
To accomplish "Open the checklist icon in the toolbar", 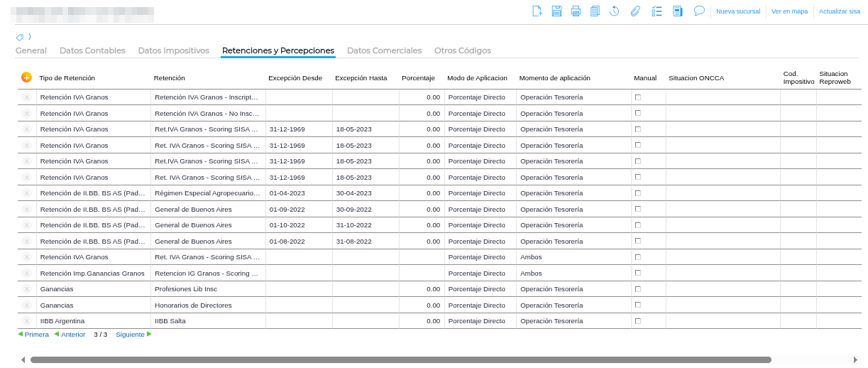I will pos(657,11).
